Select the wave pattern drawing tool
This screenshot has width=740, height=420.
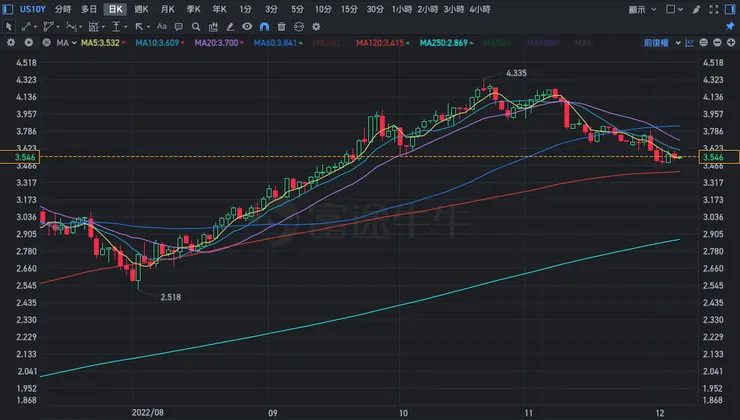(71, 27)
